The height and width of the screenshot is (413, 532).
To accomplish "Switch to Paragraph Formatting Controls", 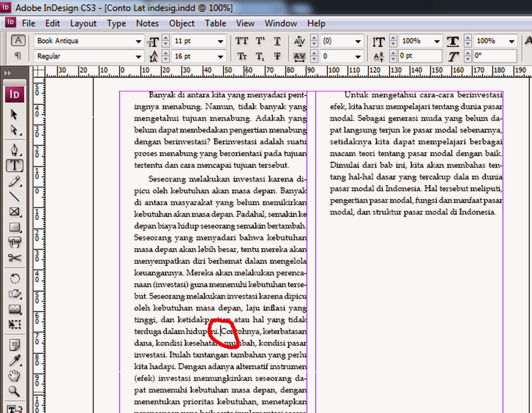I will pyautogui.click(x=18, y=56).
